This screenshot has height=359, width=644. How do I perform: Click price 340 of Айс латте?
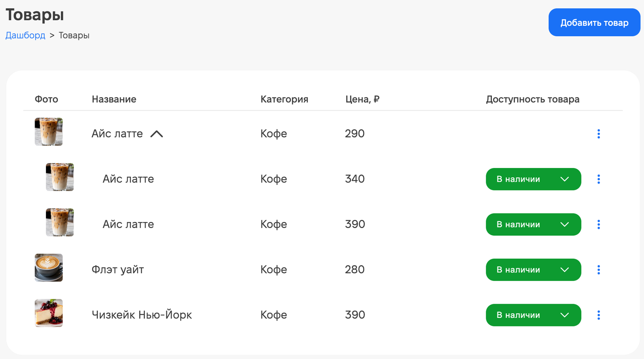point(355,179)
